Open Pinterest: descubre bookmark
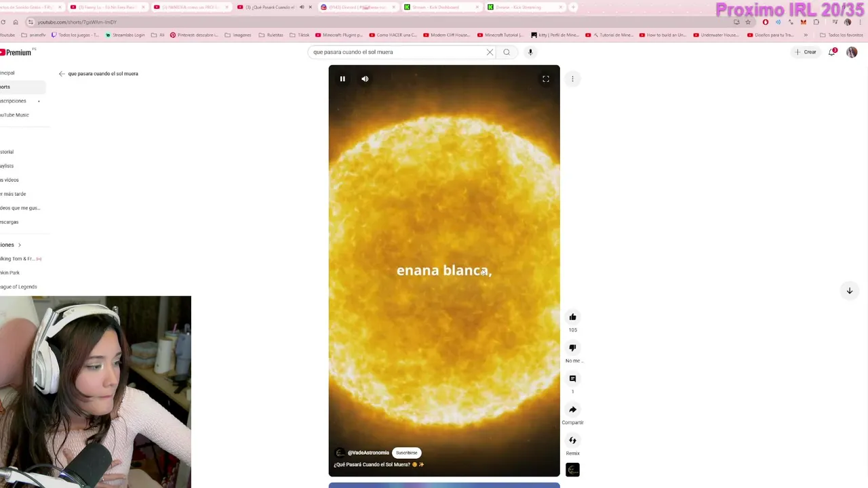The height and width of the screenshot is (488, 868). pyautogui.click(x=194, y=35)
